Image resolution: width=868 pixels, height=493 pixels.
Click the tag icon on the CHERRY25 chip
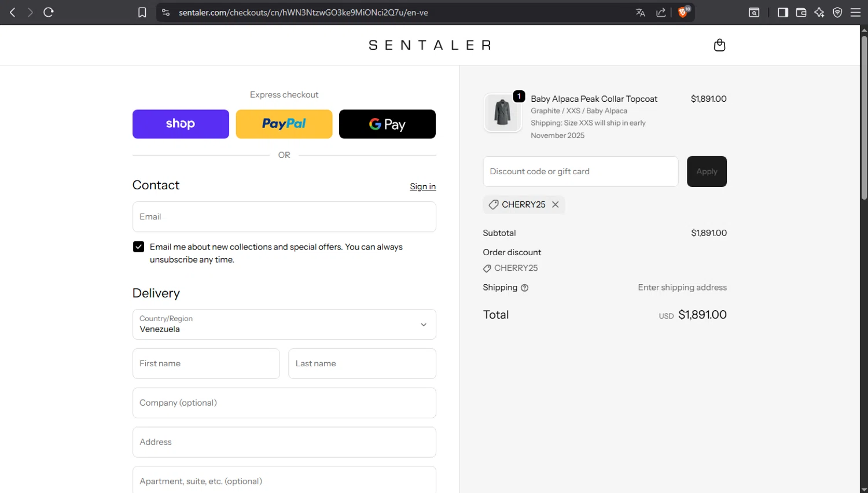493,204
